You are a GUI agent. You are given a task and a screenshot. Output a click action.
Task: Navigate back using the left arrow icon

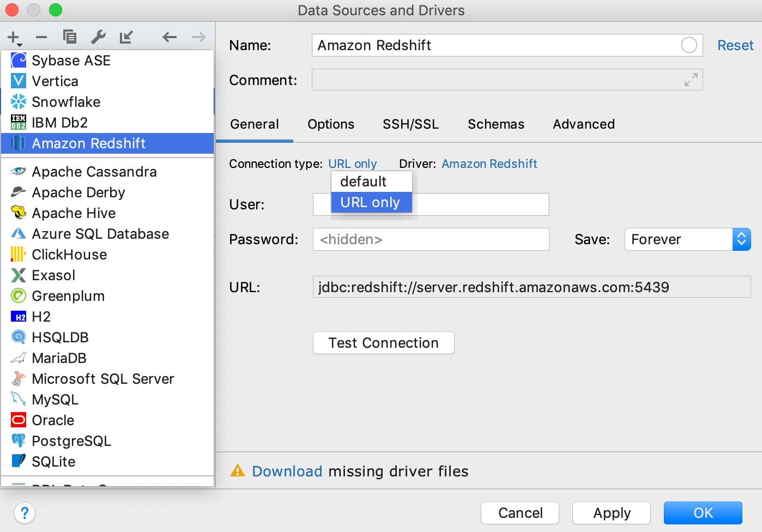(x=169, y=37)
